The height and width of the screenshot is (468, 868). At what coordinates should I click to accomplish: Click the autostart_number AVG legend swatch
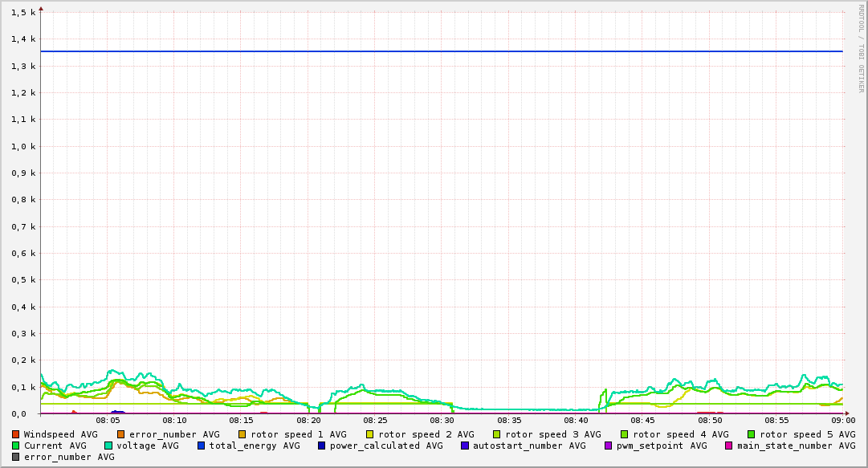click(x=464, y=446)
